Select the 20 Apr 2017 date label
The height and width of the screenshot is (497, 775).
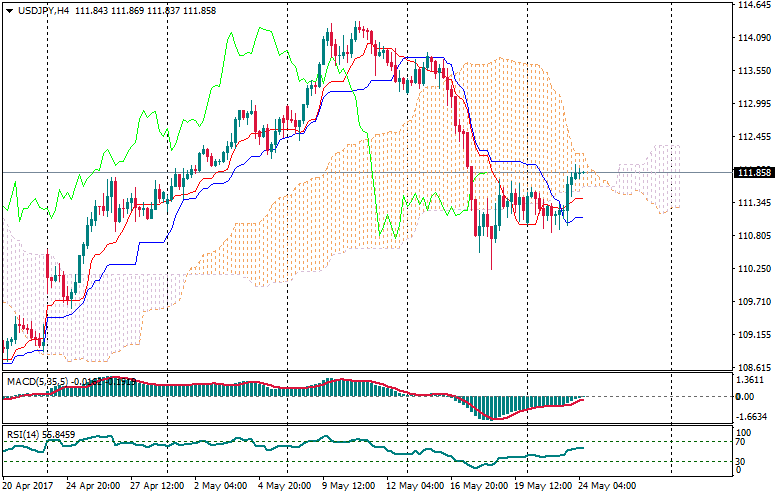pos(27,486)
